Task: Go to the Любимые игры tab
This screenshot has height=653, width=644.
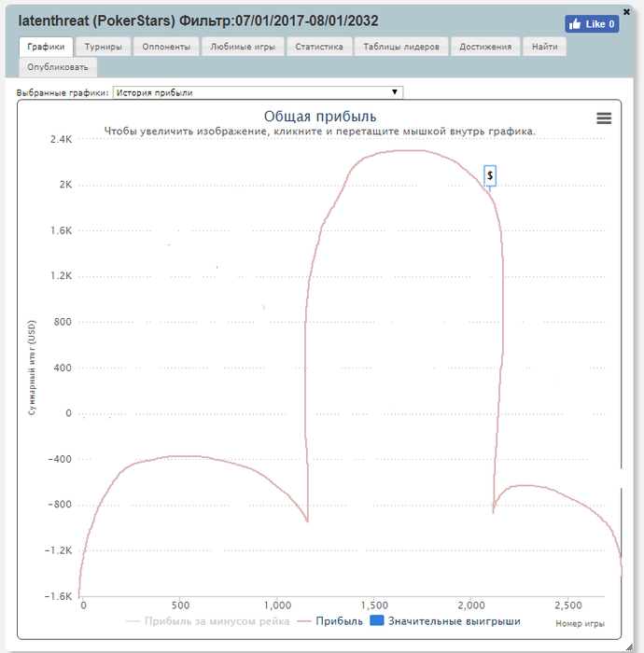Action: click(x=243, y=47)
